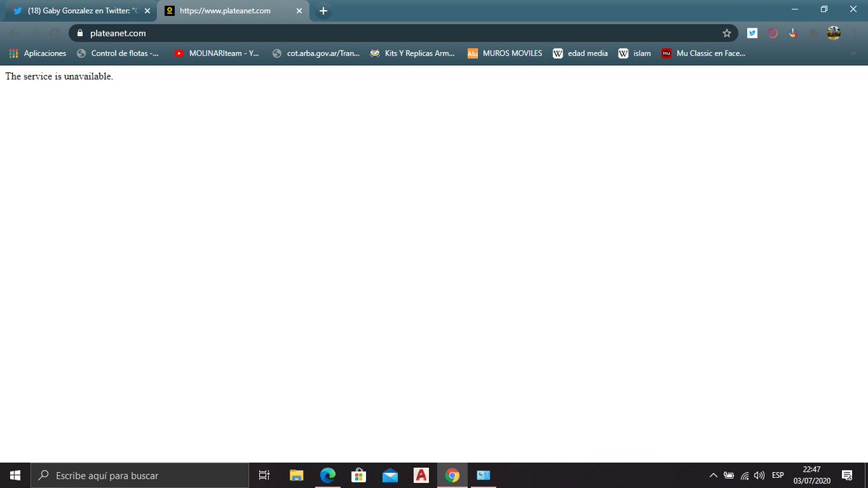868x488 pixels.
Task: Open AutoCAD from the taskbar
Action: click(x=421, y=475)
